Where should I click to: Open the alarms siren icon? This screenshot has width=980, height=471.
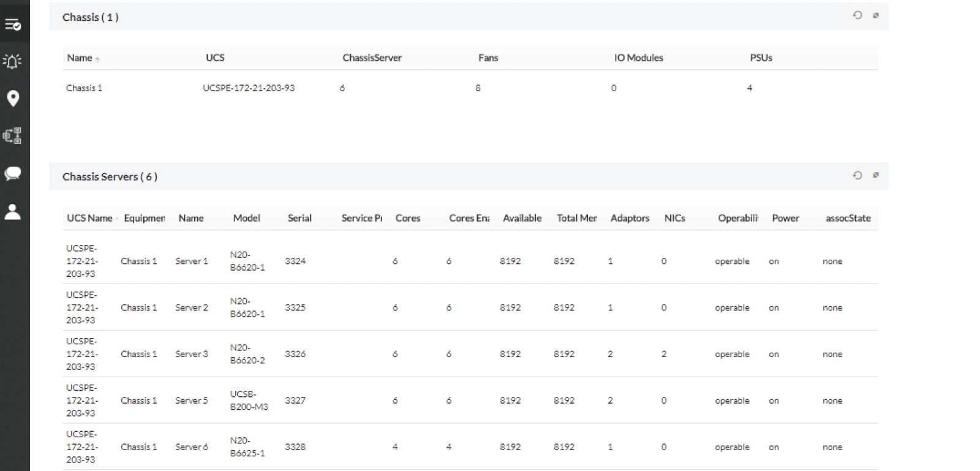pos(13,61)
